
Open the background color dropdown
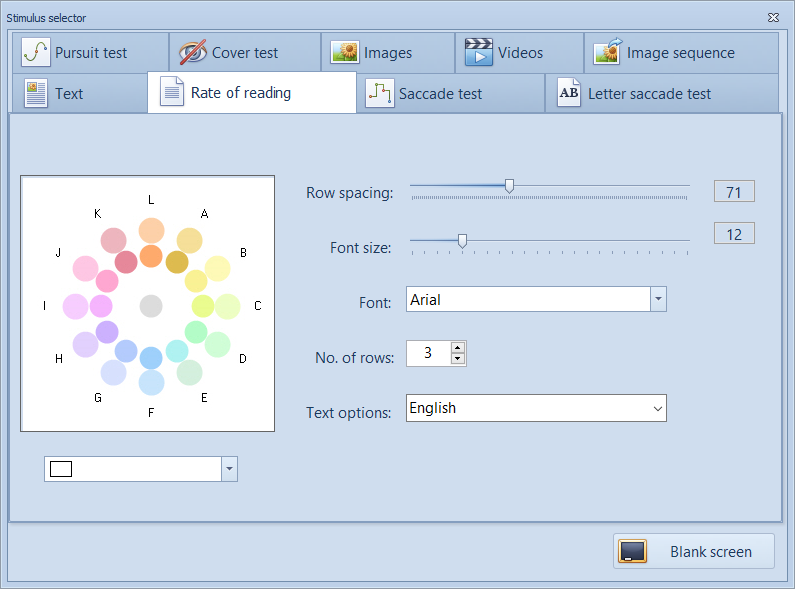(x=229, y=469)
